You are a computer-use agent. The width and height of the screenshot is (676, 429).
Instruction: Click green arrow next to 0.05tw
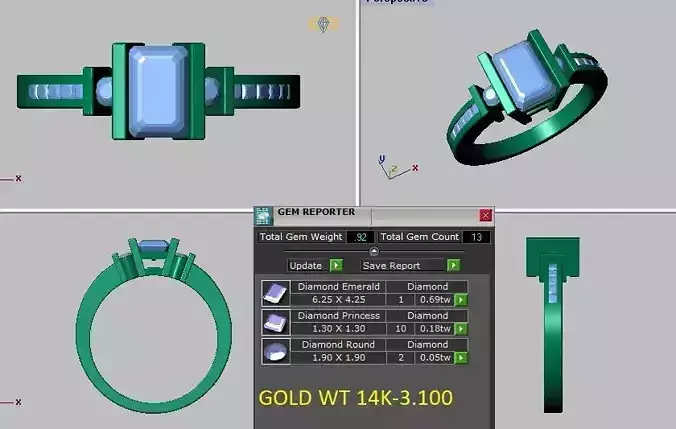pyautogui.click(x=461, y=357)
